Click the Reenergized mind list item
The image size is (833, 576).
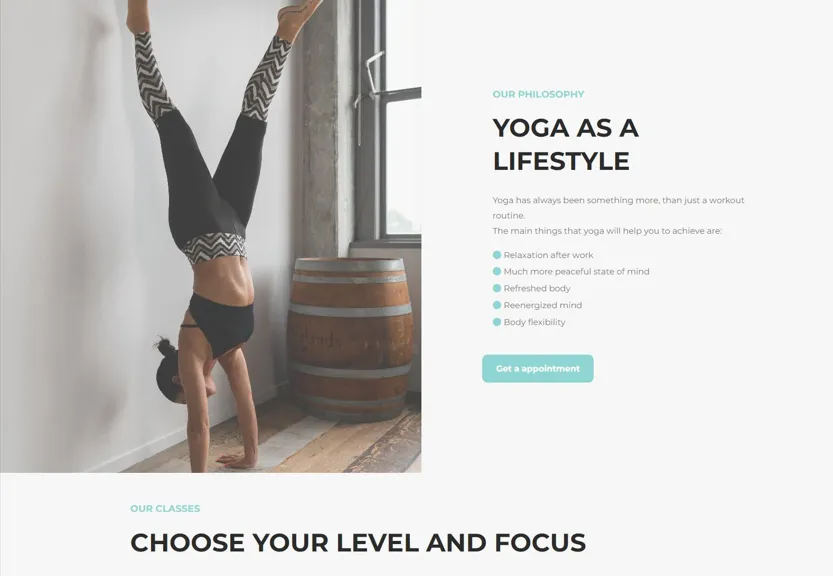pos(543,305)
